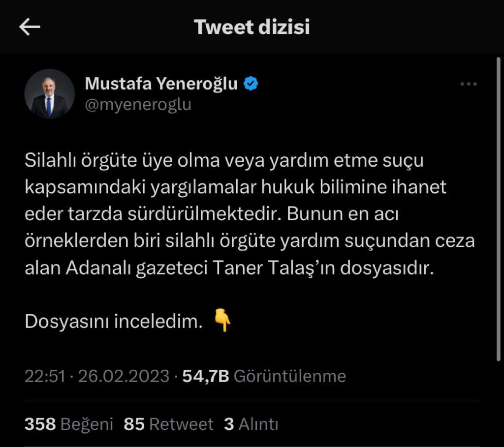Tap the Tweet dizisi header title

(x=252, y=27)
